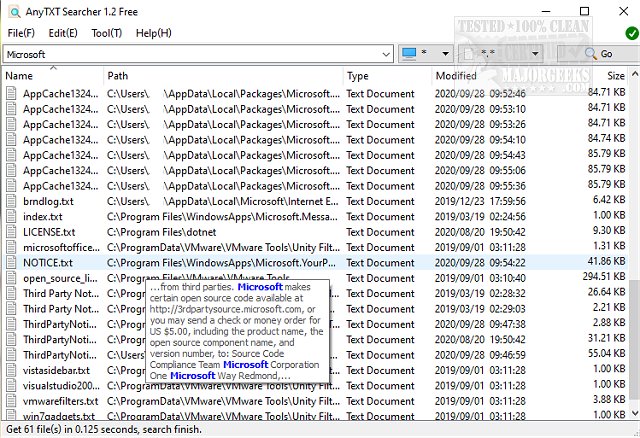This screenshot has width=640, height=438.
Task: Click file icon of AppCache row modified 09:55:06
Action: [x=11, y=171]
